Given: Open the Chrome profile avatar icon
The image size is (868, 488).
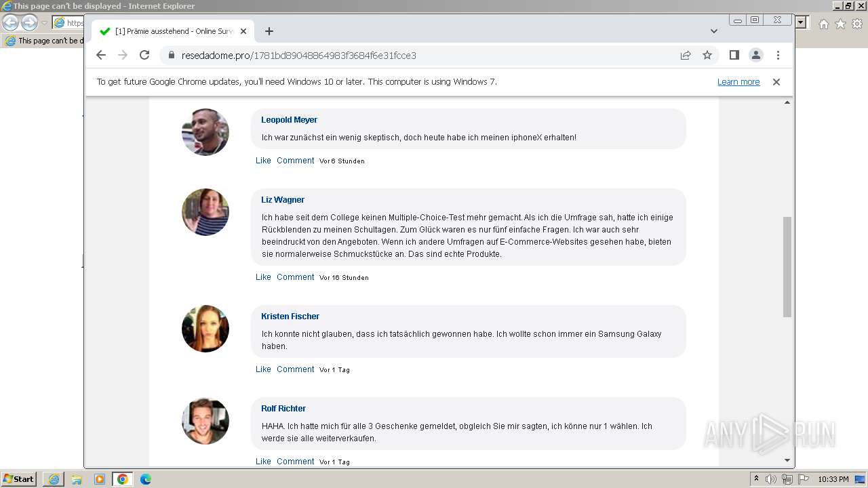Looking at the screenshot, I should click(756, 56).
